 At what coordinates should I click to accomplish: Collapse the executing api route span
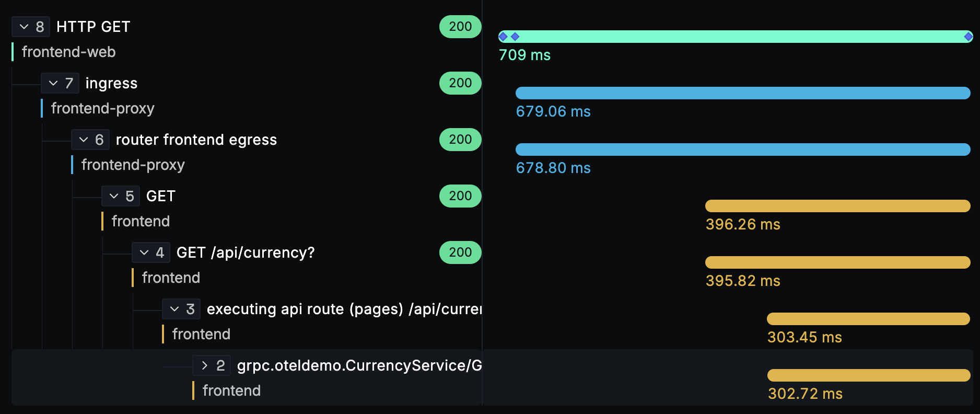tap(174, 309)
